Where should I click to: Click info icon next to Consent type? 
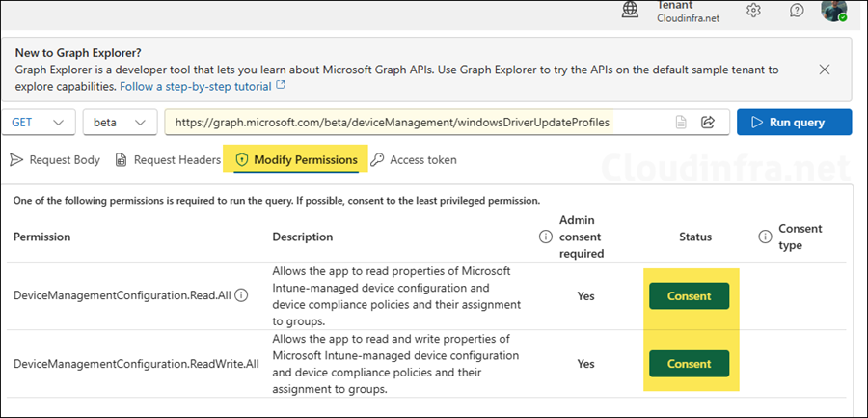click(x=766, y=237)
